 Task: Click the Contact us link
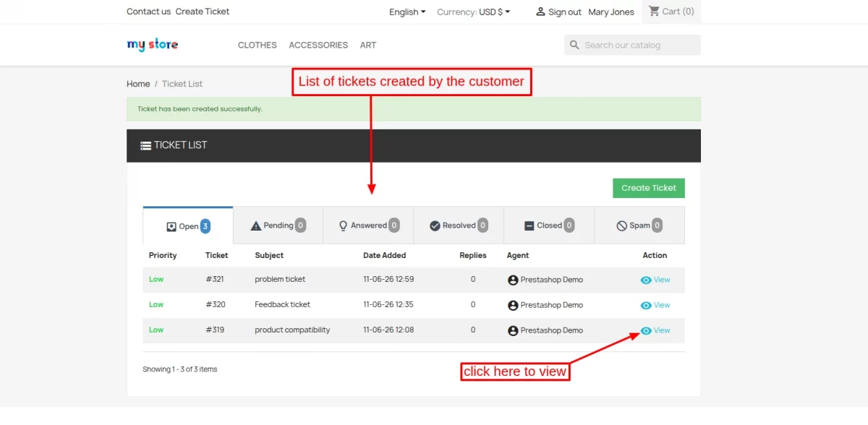(x=149, y=12)
